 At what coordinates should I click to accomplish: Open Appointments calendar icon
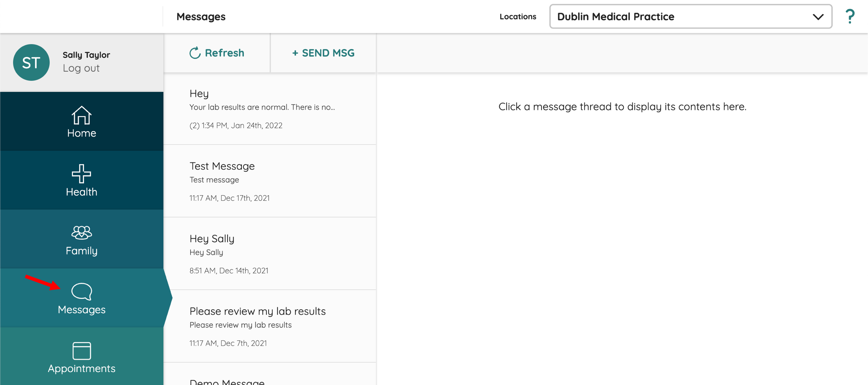click(x=82, y=350)
